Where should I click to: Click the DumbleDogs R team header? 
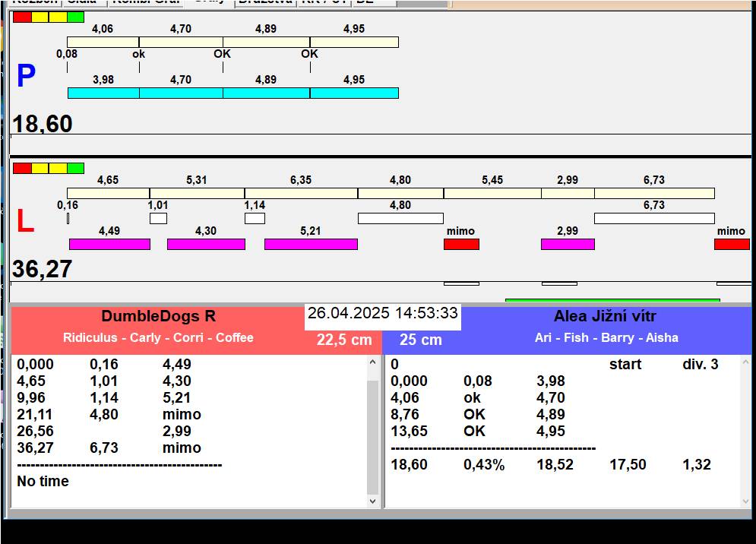point(158,317)
